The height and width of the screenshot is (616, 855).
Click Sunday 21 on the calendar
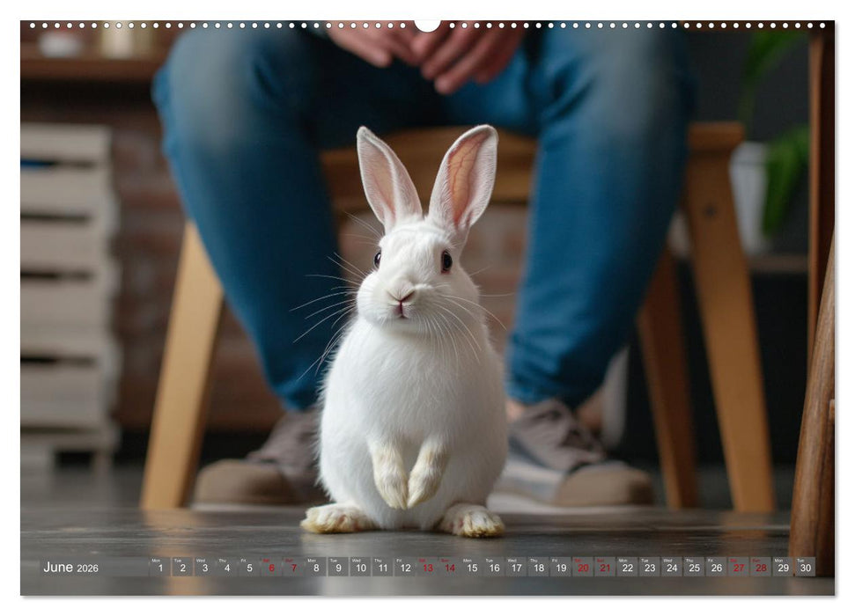point(604,570)
